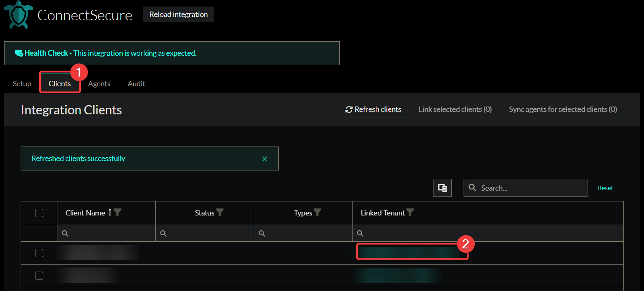This screenshot has width=644, height=291.
Task: Click the Health Check heart icon
Action: (x=19, y=53)
